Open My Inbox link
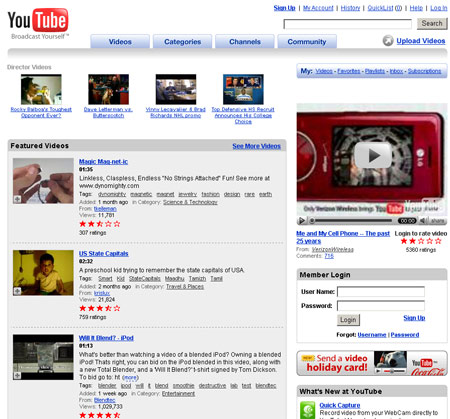 click(x=396, y=71)
